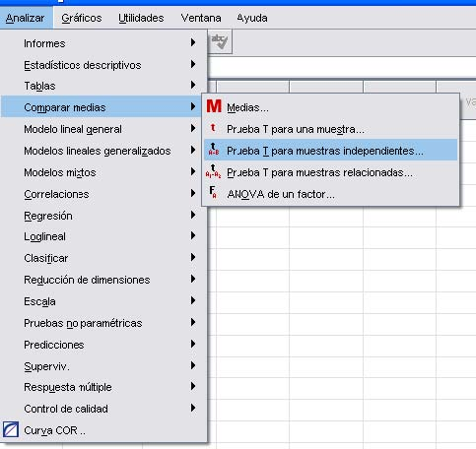
Task: Open the Ventana menu
Action: (x=201, y=18)
